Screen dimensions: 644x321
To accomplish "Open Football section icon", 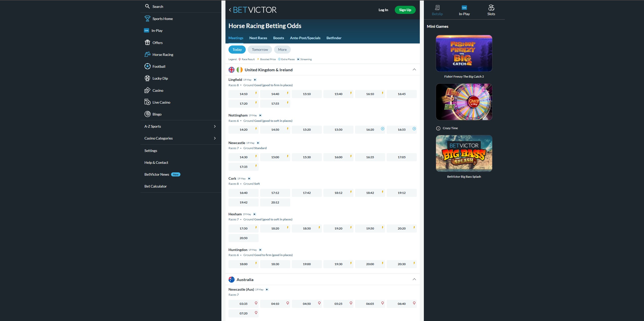I will pos(147,66).
